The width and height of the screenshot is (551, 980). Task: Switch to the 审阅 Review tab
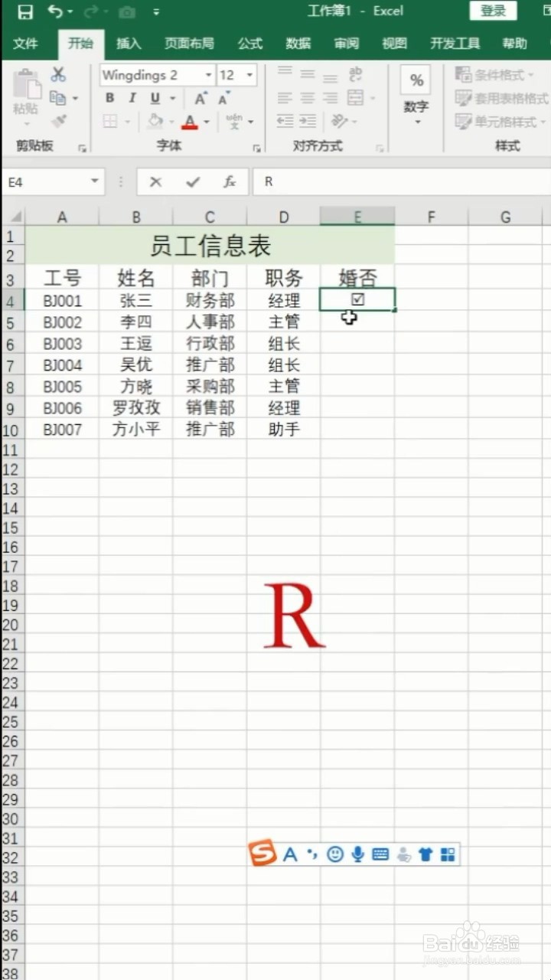coord(346,44)
